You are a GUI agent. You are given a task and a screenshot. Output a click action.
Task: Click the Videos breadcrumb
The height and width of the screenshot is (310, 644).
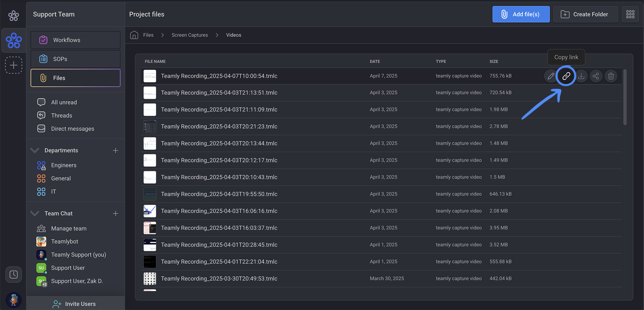pos(234,35)
